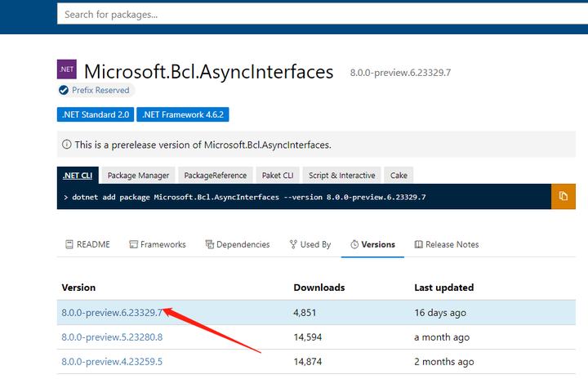Open the README tab
The height and width of the screenshot is (379, 588).
(x=87, y=244)
